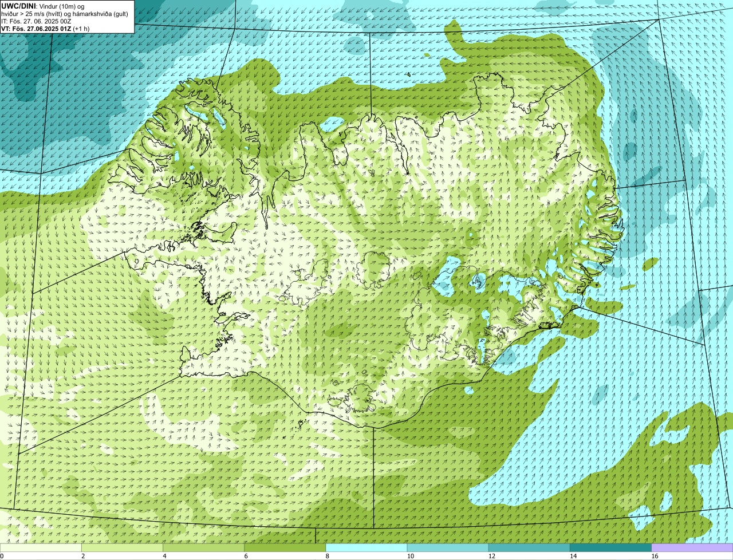733x560 pixels.
Task: Click the legend scale label "2"
Action: coord(83,556)
